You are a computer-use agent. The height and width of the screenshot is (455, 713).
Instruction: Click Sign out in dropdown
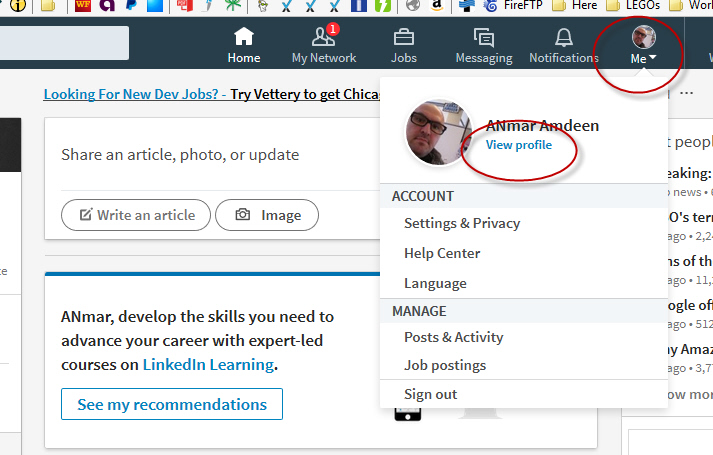tap(430, 394)
